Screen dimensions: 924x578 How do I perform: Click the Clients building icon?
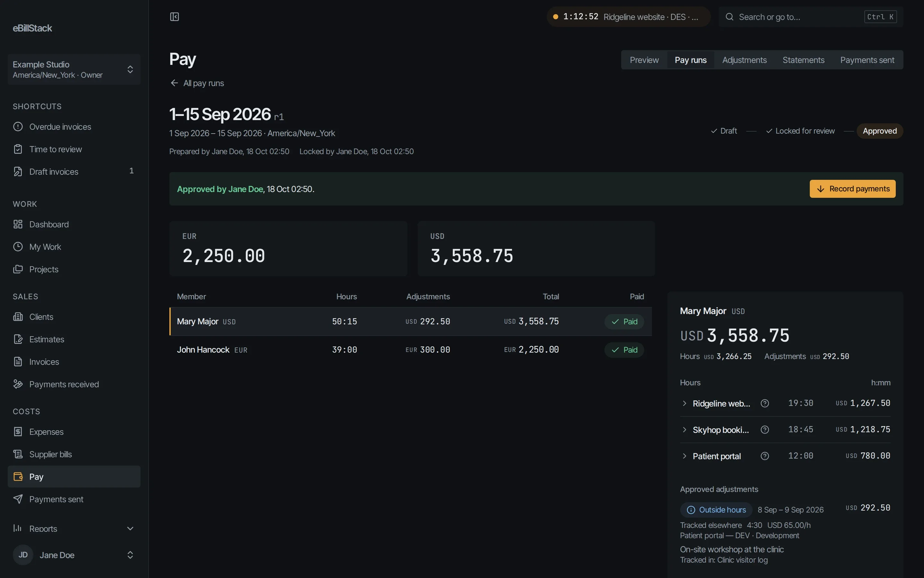18,317
